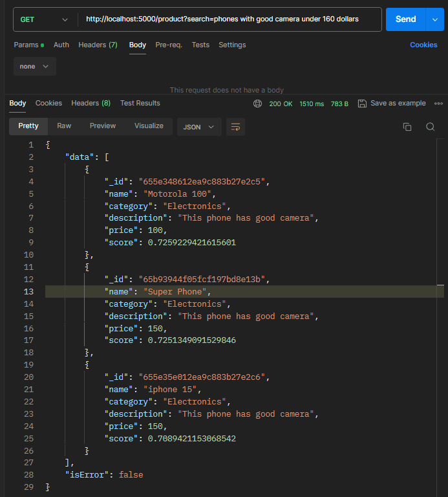This screenshot has height=497, width=448.
Task: Open the three-dot more options menu
Action: tap(439, 104)
